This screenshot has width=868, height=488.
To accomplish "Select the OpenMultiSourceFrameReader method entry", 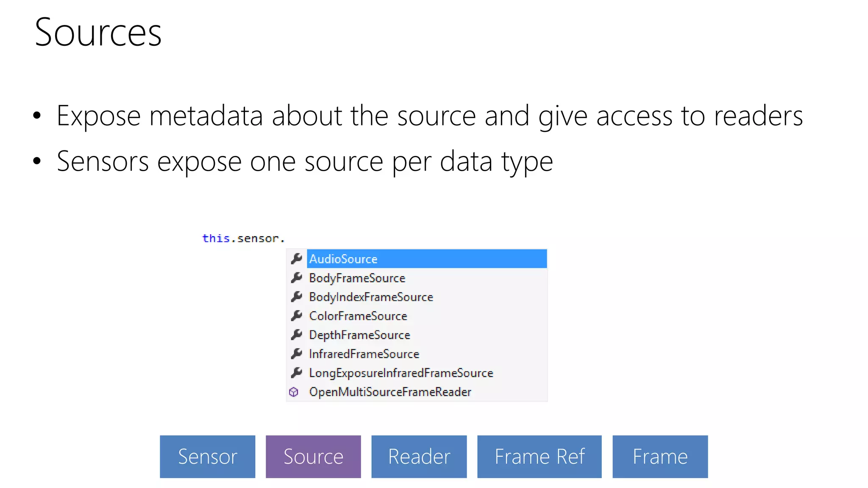I will [390, 392].
